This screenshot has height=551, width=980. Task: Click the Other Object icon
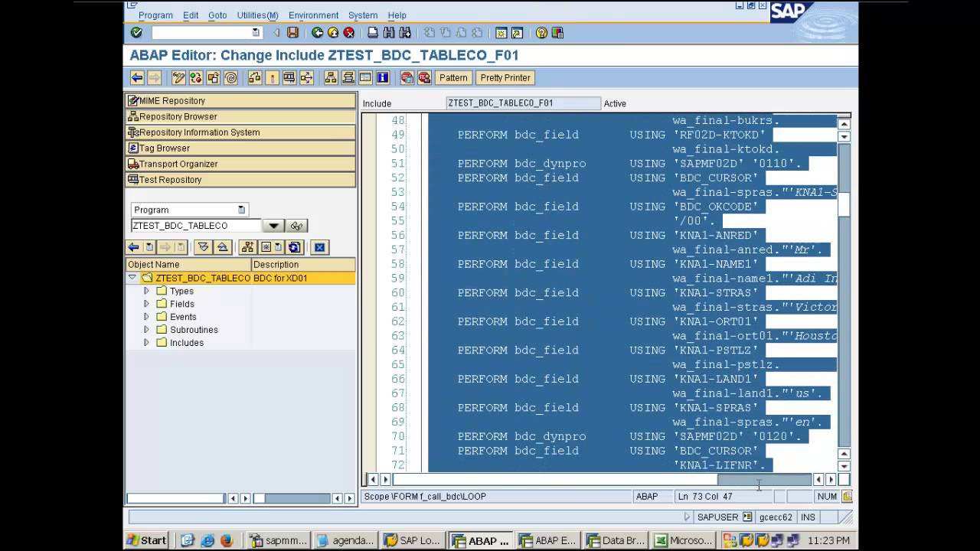pyautogui.click(x=214, y=77)
